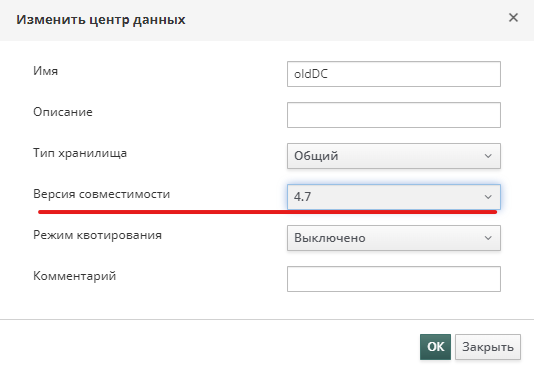Viewport: 534px width, 375px height.
Task: Focus the empty Комментарий text field
Action: click(394, 279)
